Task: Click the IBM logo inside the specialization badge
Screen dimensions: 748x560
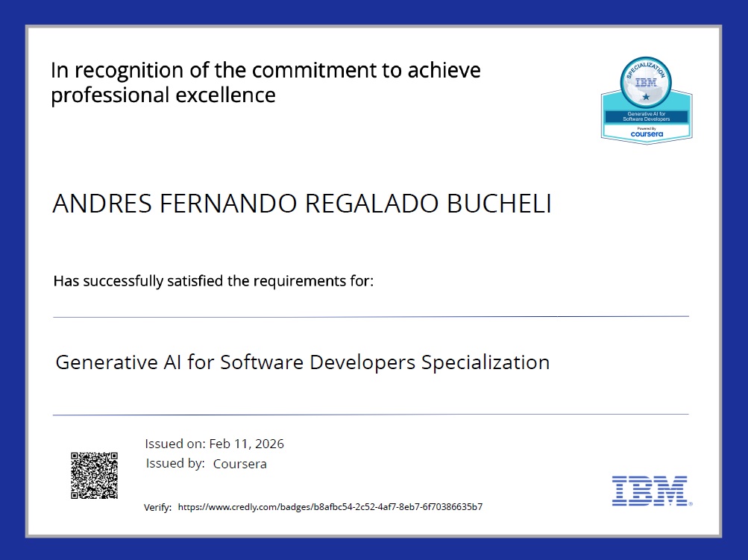Action: point(647,83)
